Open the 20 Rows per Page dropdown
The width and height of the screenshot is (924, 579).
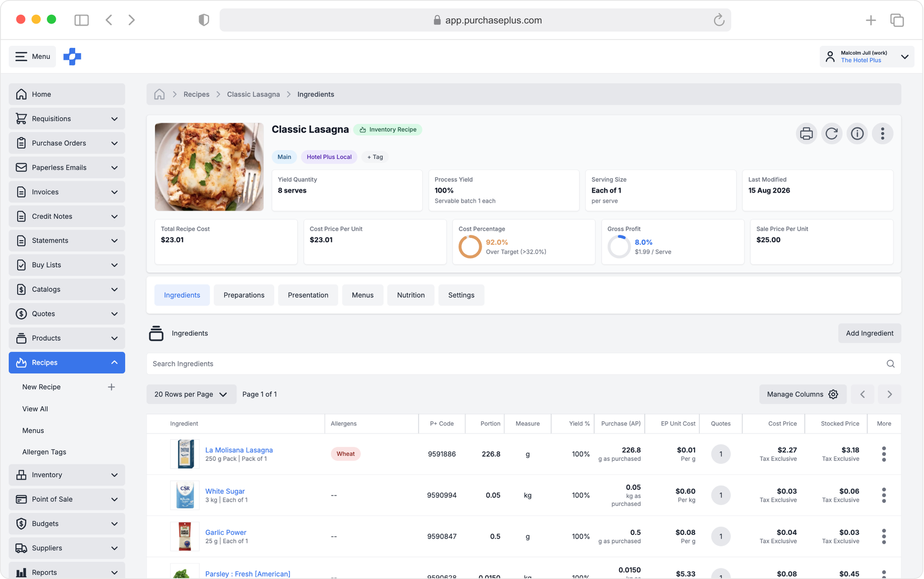pyautogui.click(x=191, y=394)
